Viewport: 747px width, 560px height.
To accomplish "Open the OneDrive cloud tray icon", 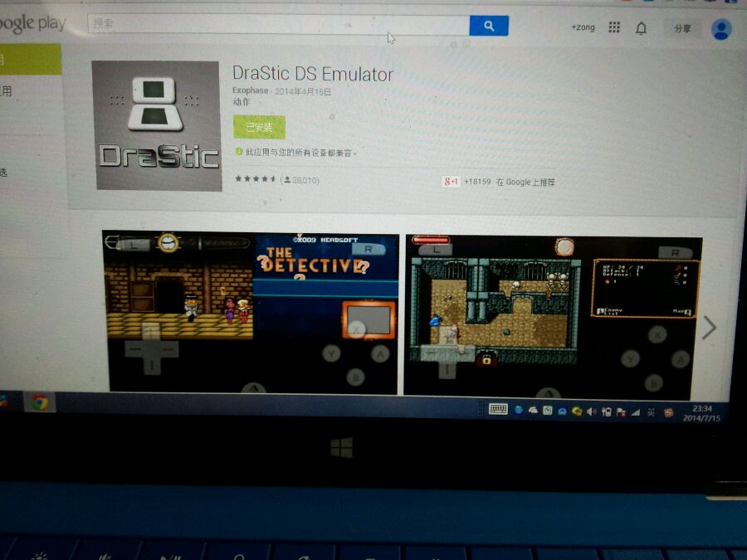I will point(533,410).
